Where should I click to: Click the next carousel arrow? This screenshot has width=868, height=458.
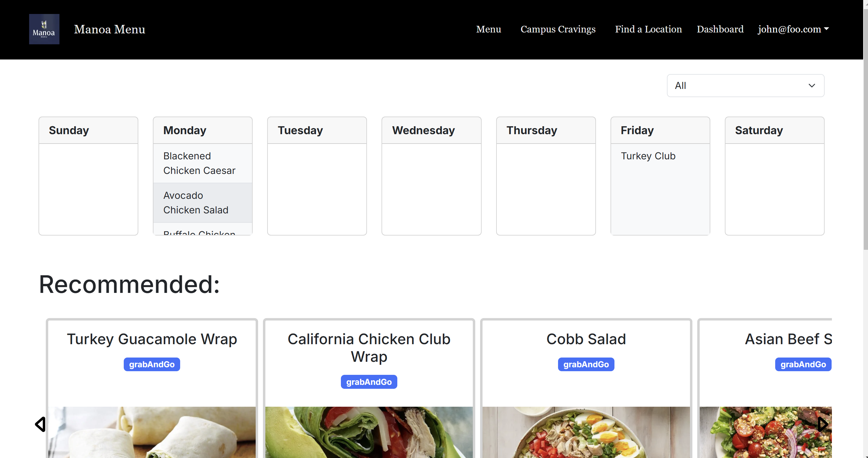pos(823,424)
